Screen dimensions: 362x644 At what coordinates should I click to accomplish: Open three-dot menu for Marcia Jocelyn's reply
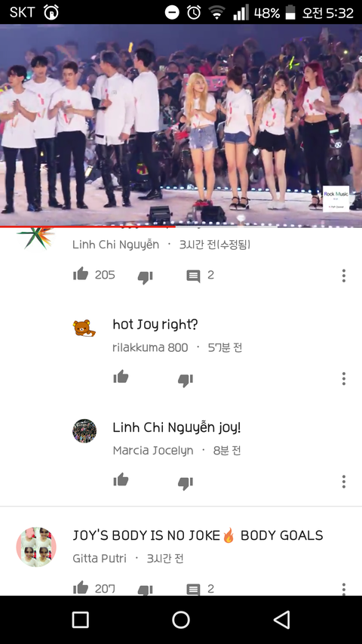pyautogui.click(x=344, y=482)
